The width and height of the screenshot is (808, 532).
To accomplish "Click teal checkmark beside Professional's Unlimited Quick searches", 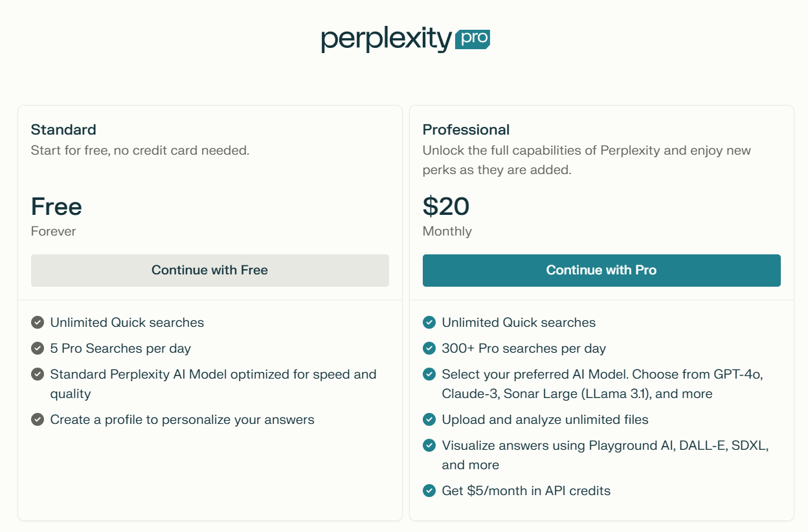I will tap(429, 322).
